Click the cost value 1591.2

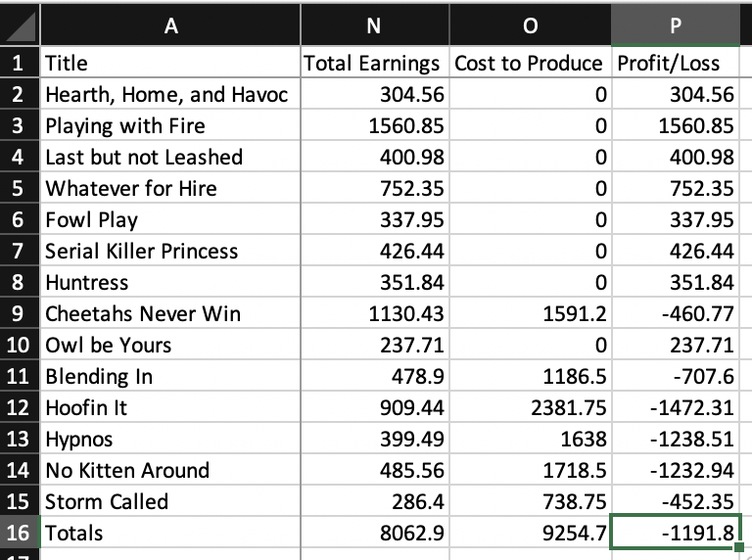tap(531, 313)
